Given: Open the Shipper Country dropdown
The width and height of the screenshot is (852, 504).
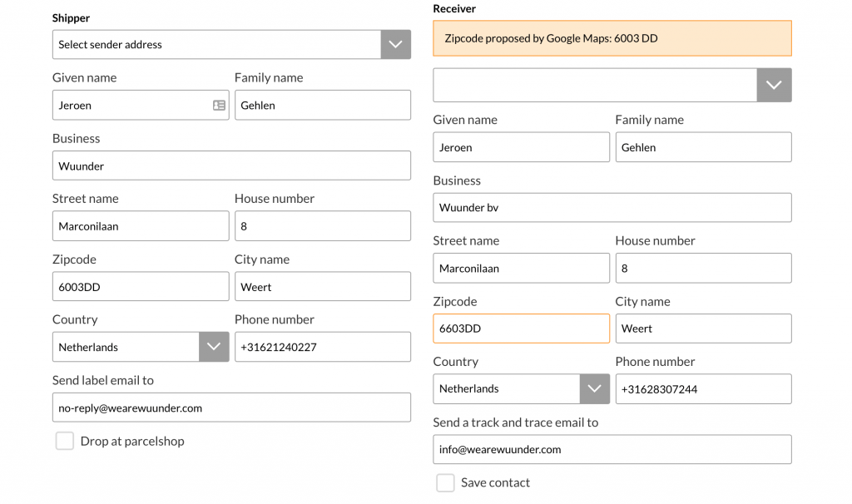Looking at the screenshot, I should pos(141,347).
